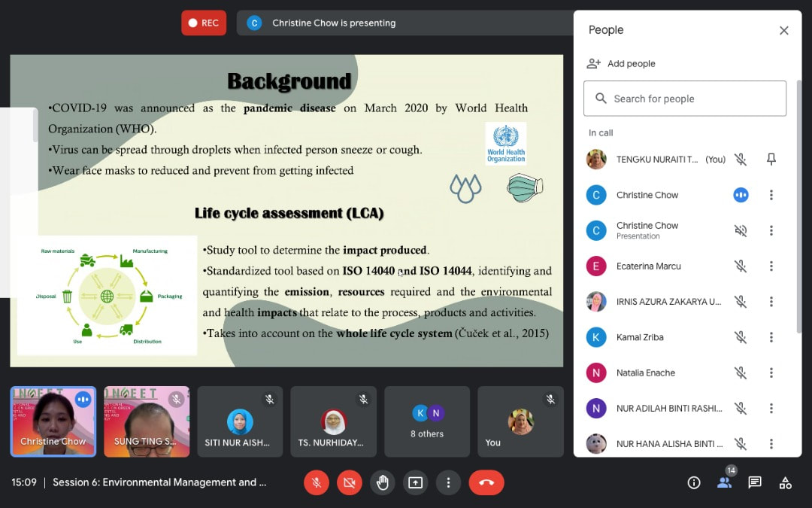Click the raise hand icon
The image size is (812, 508).
[383, 482]
